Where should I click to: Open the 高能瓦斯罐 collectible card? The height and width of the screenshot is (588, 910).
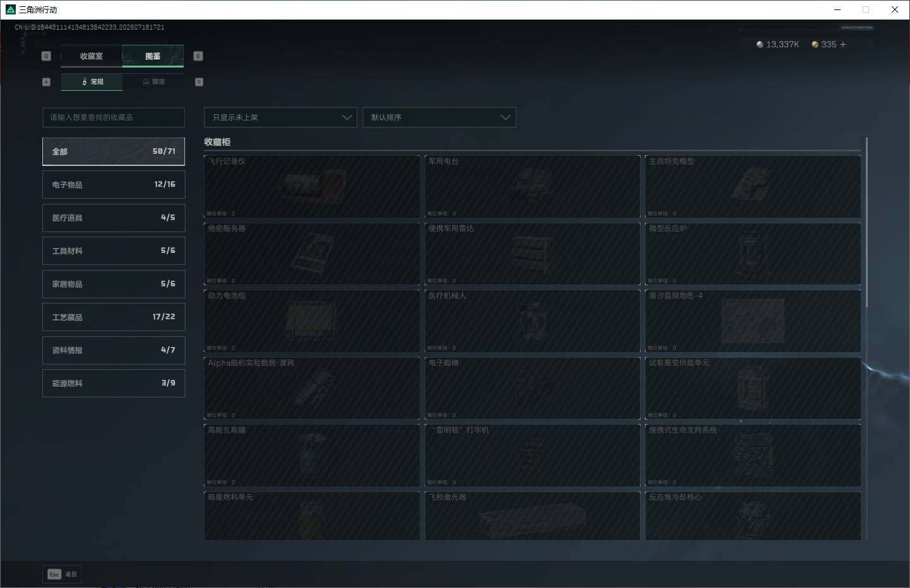(312, 456)
